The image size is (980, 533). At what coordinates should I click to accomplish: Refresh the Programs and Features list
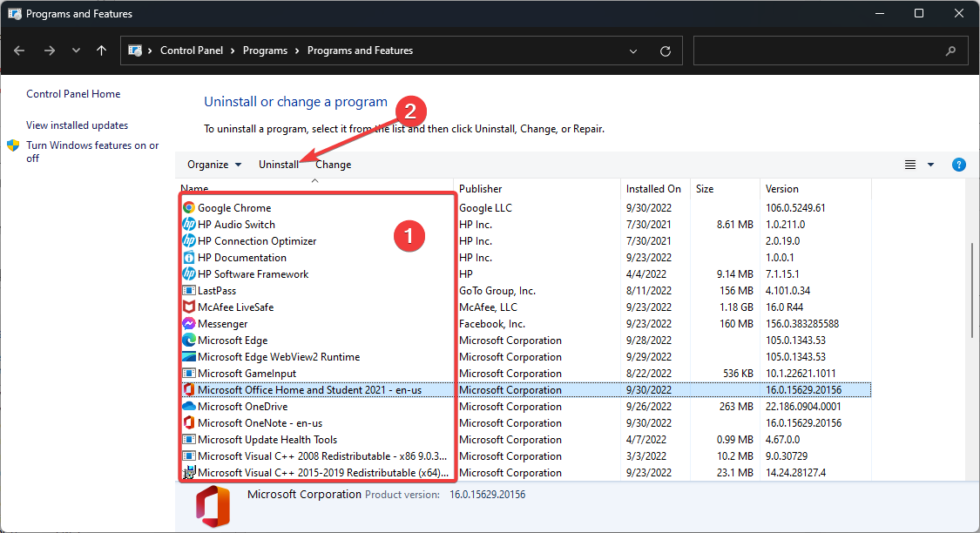coord(665,51)
